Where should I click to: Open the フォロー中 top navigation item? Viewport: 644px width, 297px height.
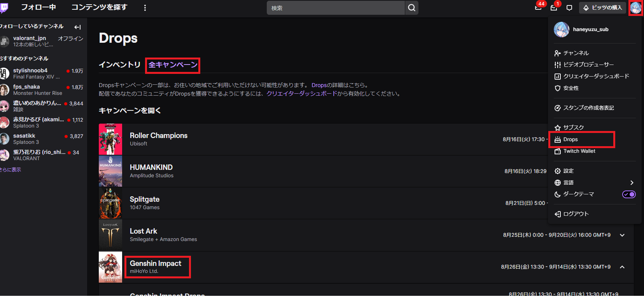pyautogui.click(x=38, y=7)
